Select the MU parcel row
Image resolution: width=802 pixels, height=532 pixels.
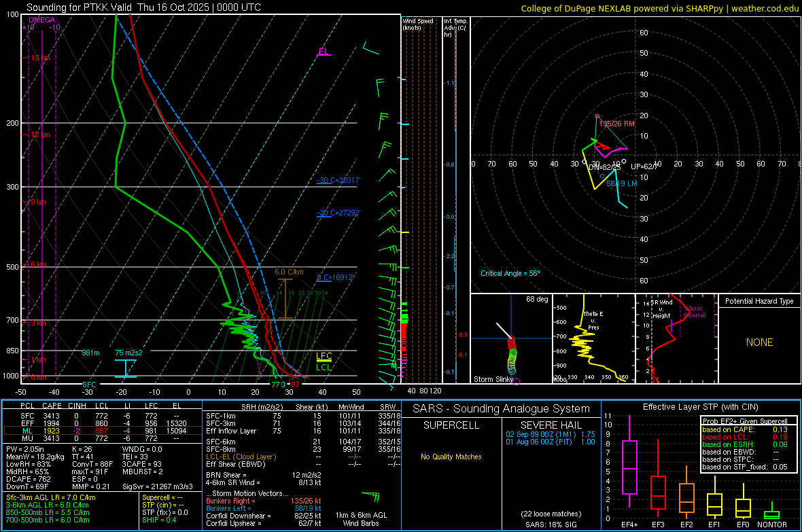click(x=103, y=438)
